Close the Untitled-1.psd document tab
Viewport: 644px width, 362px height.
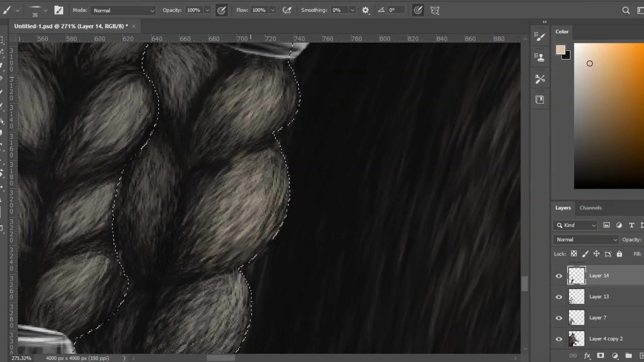coord(134,26)
